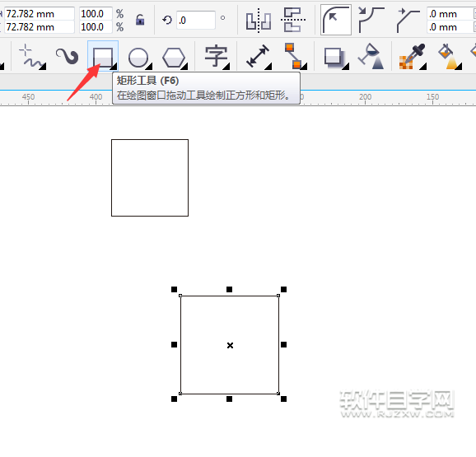Select the Polygon tool
This screenshot has height=457, width=476.
pyautogui.click(x=174, y=58)
